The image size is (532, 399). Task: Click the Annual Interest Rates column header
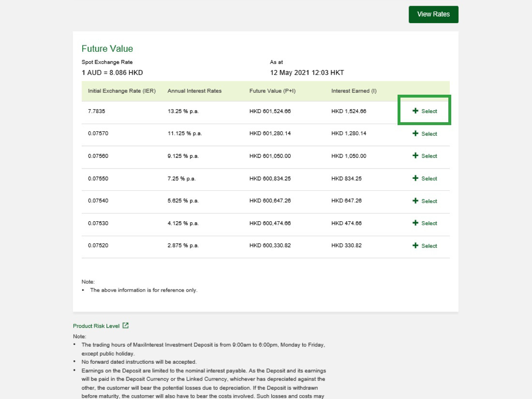pos(194,91)
